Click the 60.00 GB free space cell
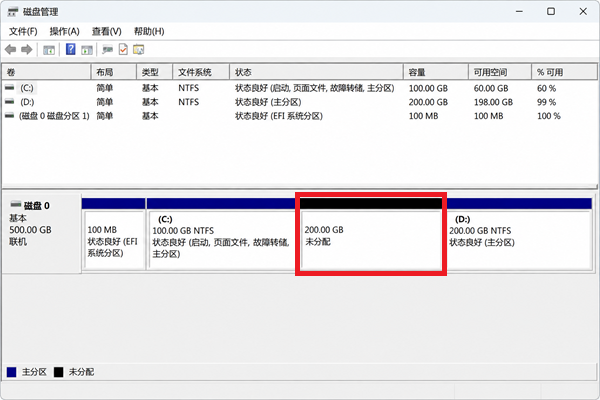The width and height of the screenshot is (600, 400). 491,88
